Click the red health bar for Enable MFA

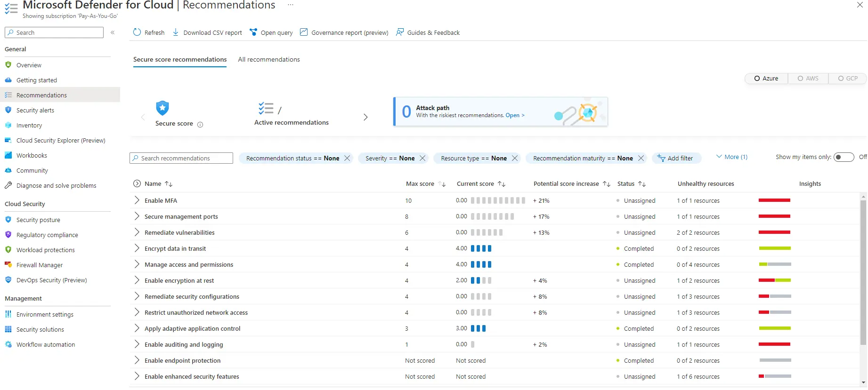click(x=774, y=200)
